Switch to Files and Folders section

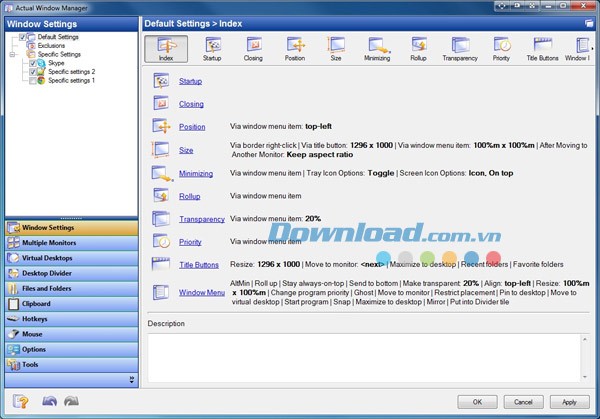click(x=72, y=289)
